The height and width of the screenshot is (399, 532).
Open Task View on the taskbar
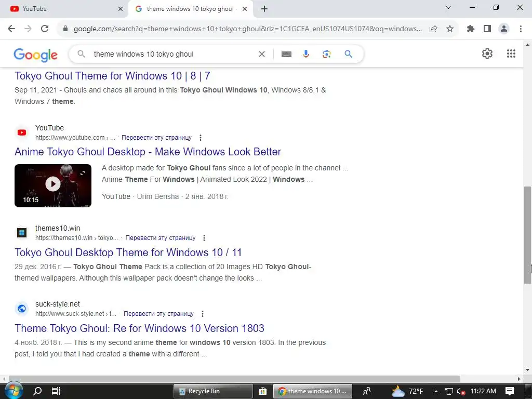pos(56,391)
